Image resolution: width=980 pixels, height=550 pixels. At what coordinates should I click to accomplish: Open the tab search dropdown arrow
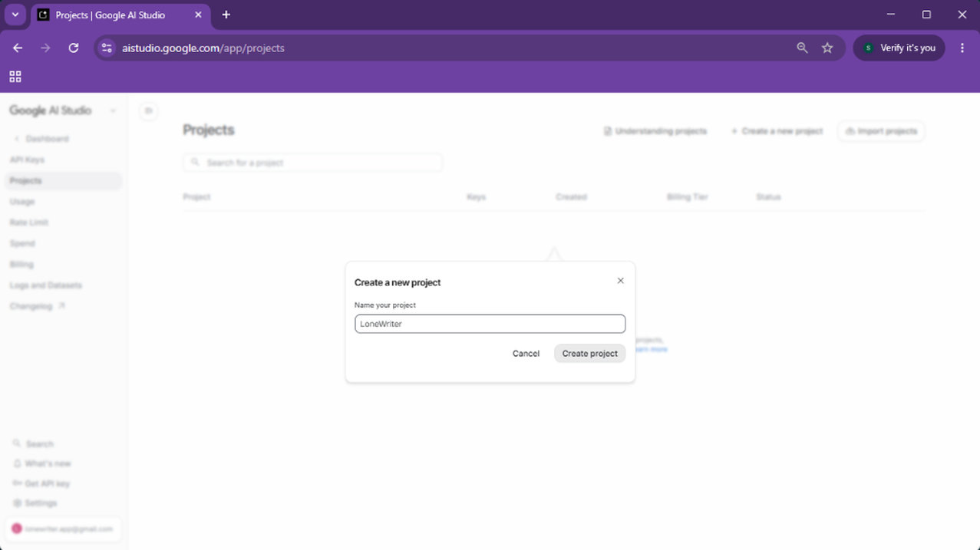click(15, 15)
